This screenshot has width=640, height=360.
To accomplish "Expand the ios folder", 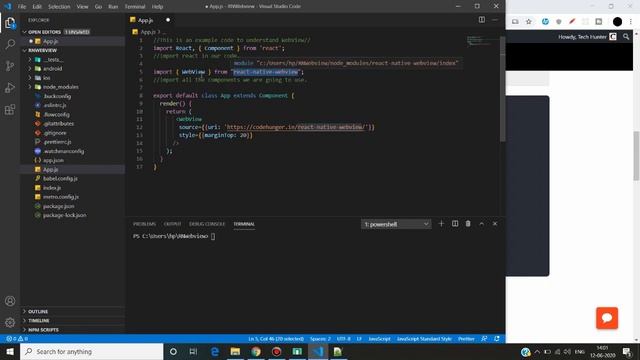I will point(30,78).
